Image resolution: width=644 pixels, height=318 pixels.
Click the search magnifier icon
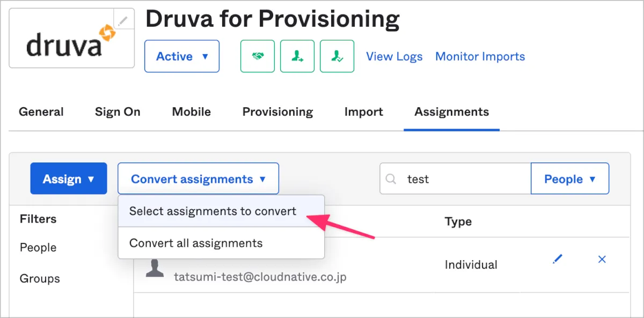[392, 179]
